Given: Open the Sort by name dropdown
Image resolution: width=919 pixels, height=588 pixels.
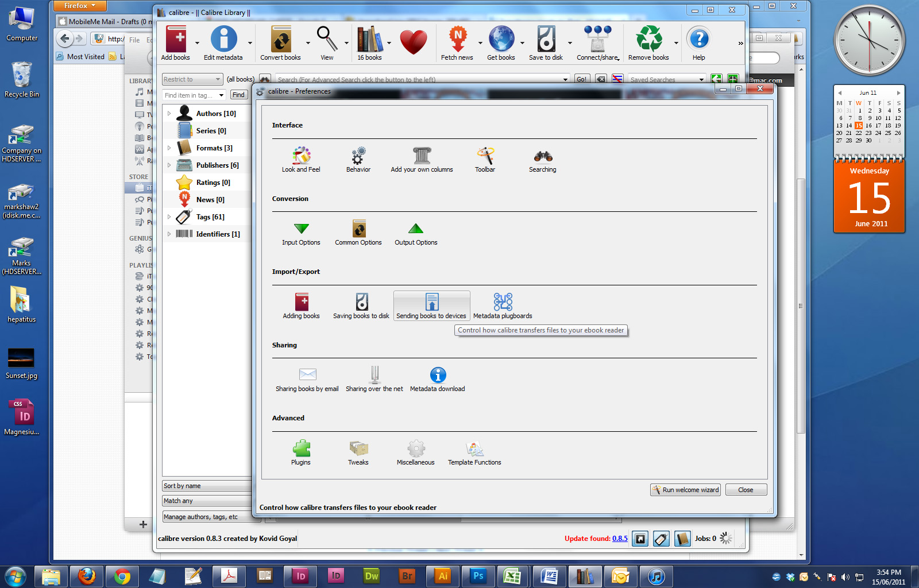Looking at the screenshot, I should pos(207,486).
